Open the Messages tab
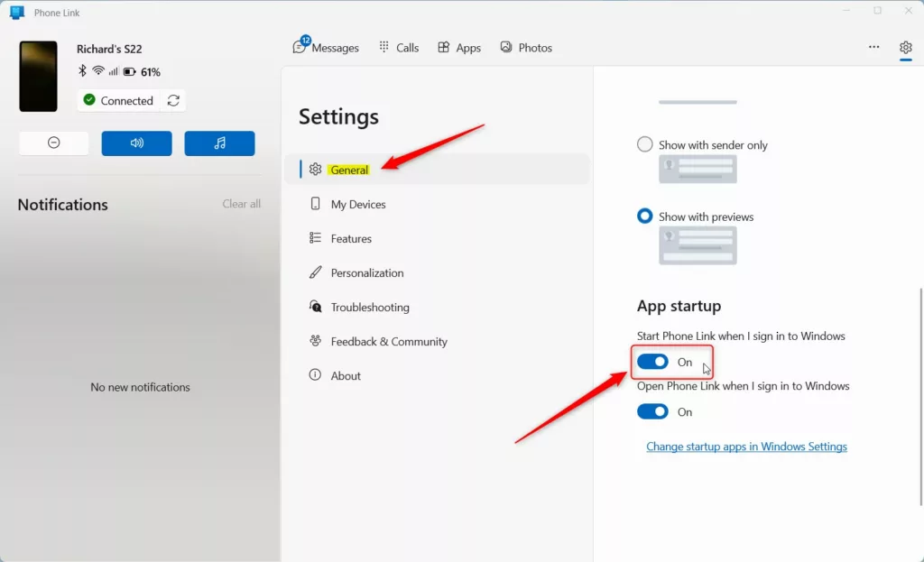Viewport: 924px width, 562px height. (326, 47)
